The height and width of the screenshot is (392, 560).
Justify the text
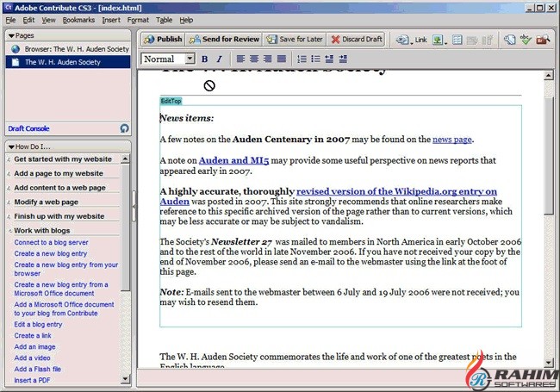pyautogui.click(x=282, y=59)
